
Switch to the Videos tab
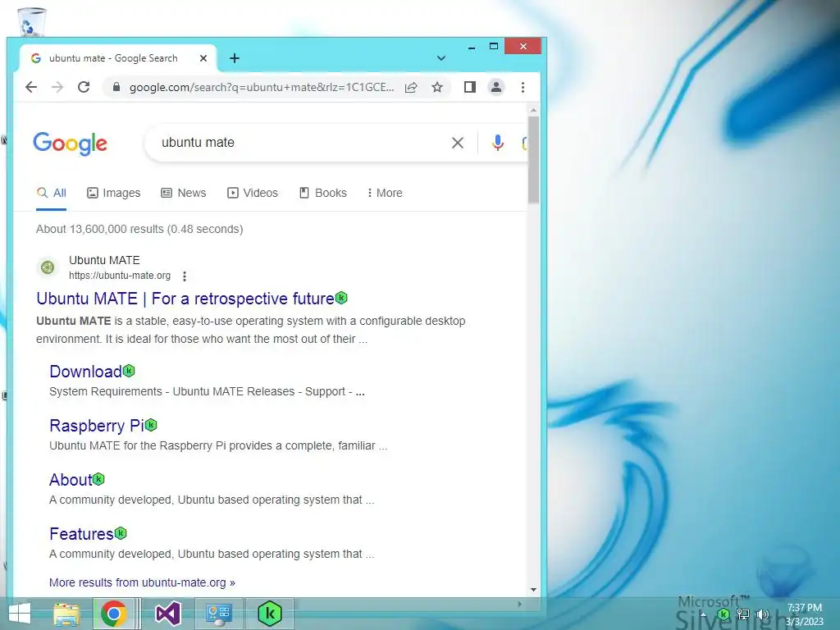coord(253,193)
